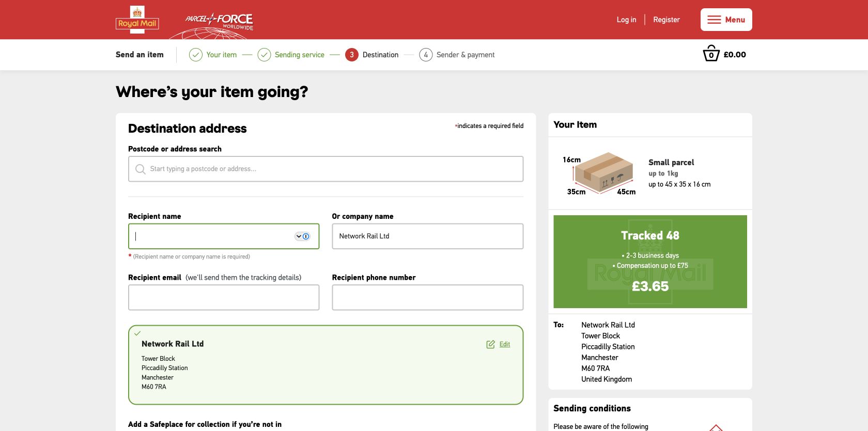Click 'Add a Safeplace for collection' text
Screen dimensions: 868x431
click(205, 424)
